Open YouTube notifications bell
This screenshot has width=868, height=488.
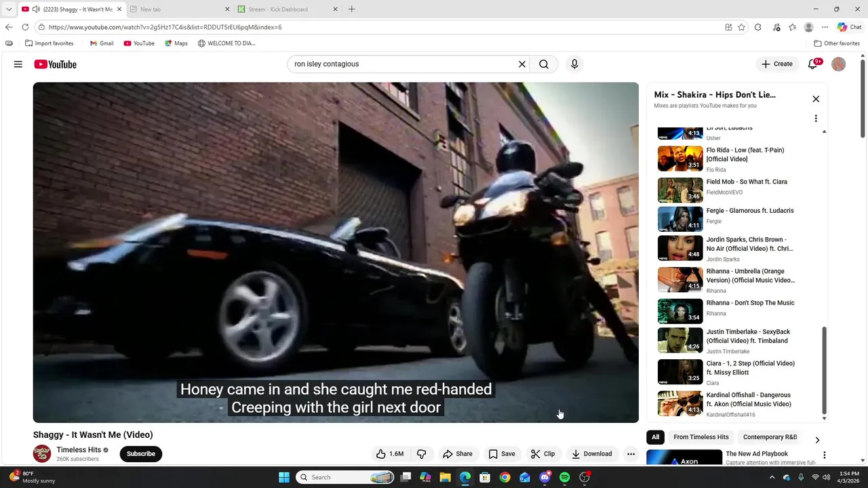pos(814,64)
